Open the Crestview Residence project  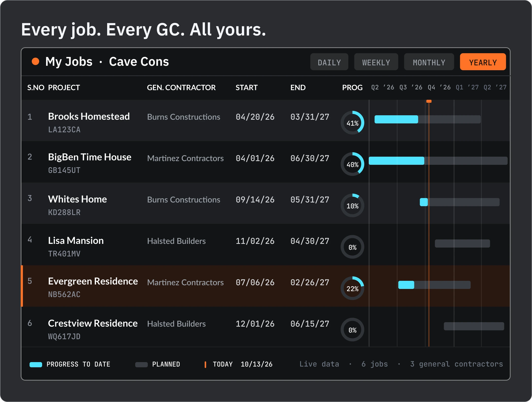pos(93,323)
